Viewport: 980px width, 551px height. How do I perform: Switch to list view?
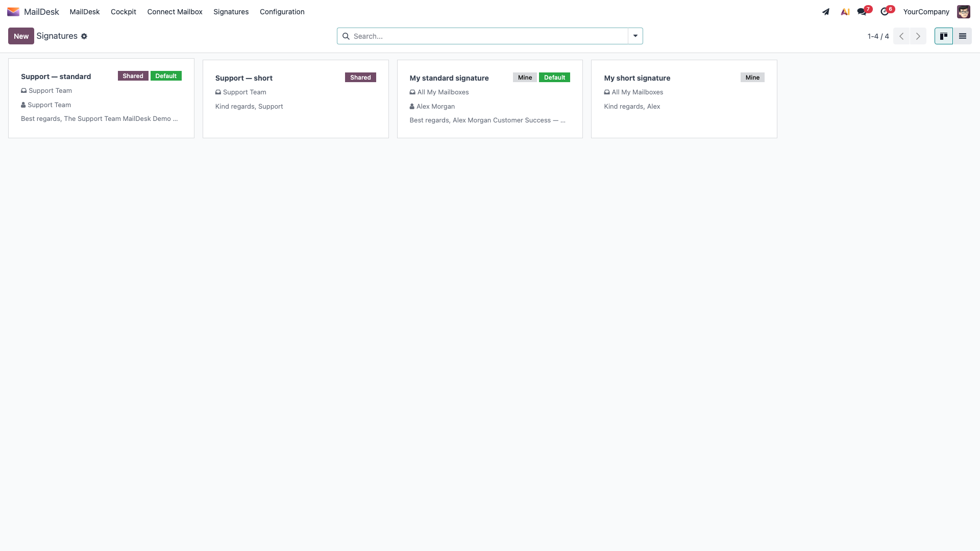[962, 36]
